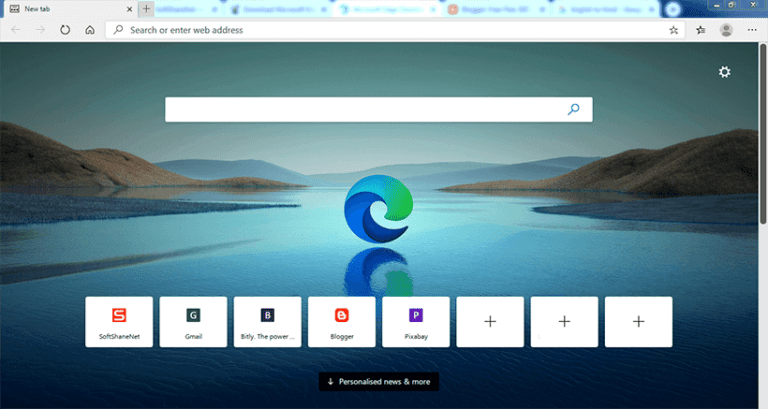The width and height of the screenshot is (768, 409).
Task: Refresh the page with reload icon
Action: click(65, 30)
